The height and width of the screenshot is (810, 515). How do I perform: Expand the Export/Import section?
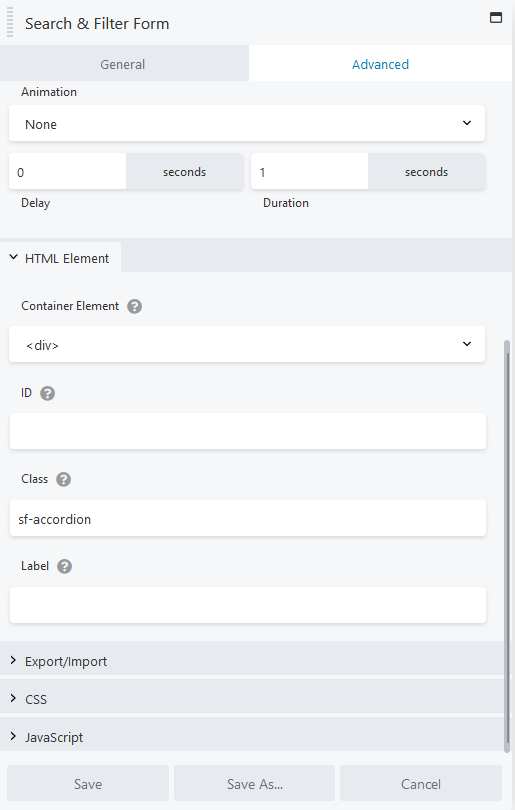pyautogui.click(x=252, y=661)
